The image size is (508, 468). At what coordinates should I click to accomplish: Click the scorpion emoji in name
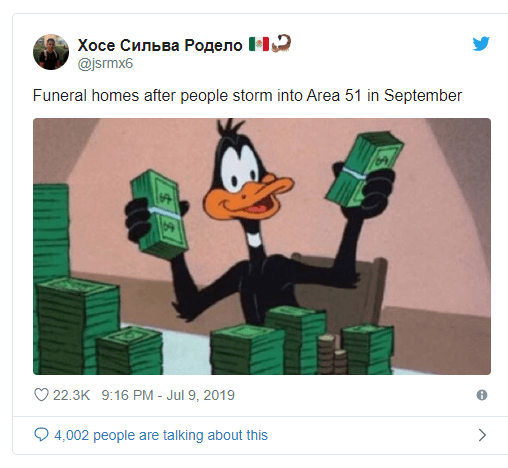coord(281,43)
